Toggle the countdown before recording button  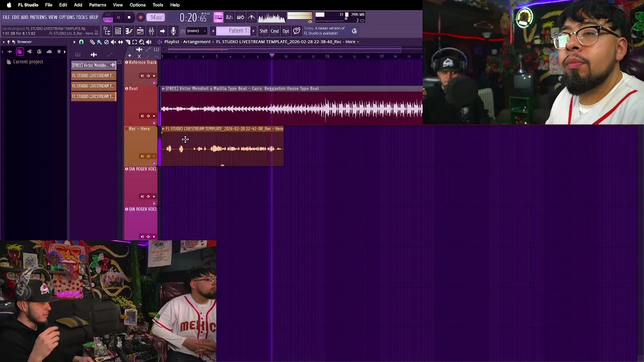[x=229, y=17]
